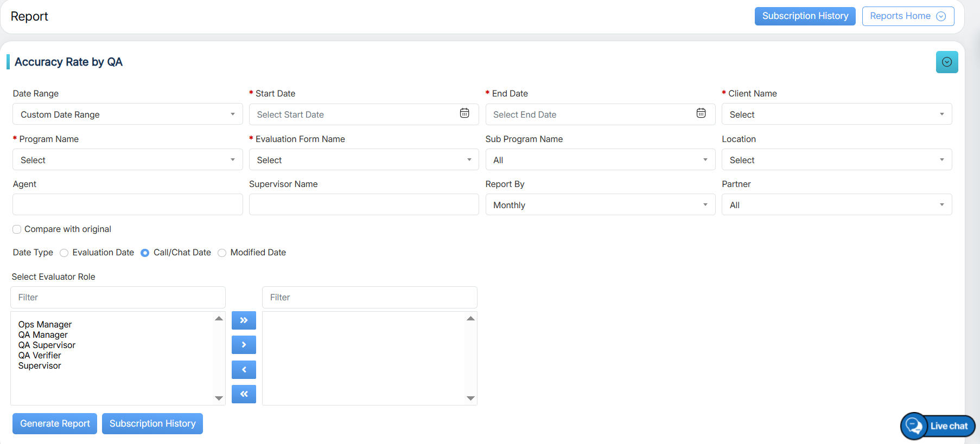The image size is (980, 444).
Task: Enable the Compare with original checkbox
Action: (17, 229)
